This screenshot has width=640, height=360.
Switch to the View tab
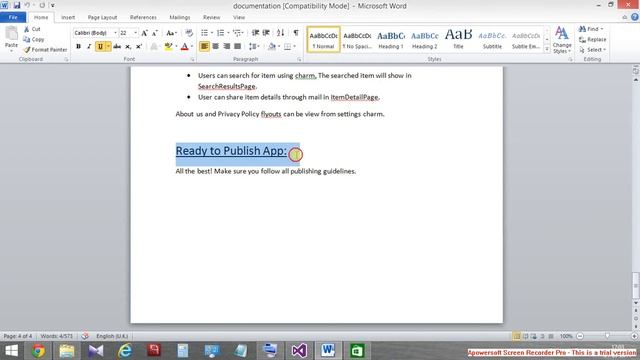(239, 17)
